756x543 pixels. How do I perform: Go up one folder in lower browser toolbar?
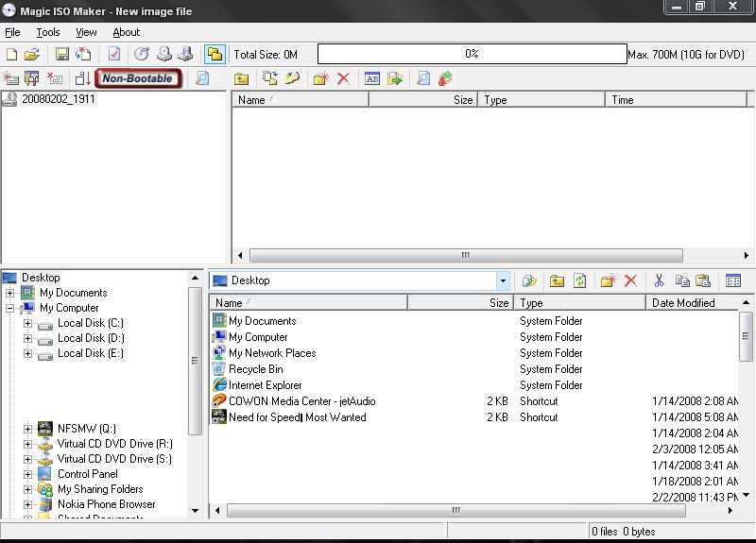(557, 280)
